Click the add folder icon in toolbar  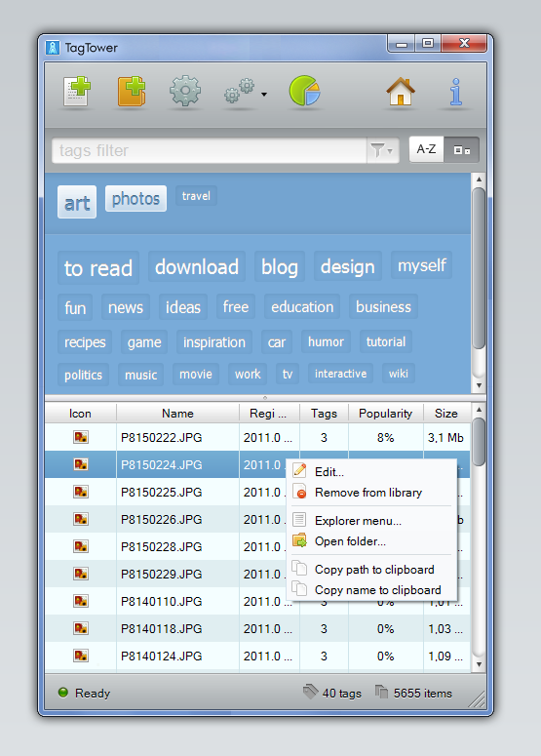pos(132,91)
